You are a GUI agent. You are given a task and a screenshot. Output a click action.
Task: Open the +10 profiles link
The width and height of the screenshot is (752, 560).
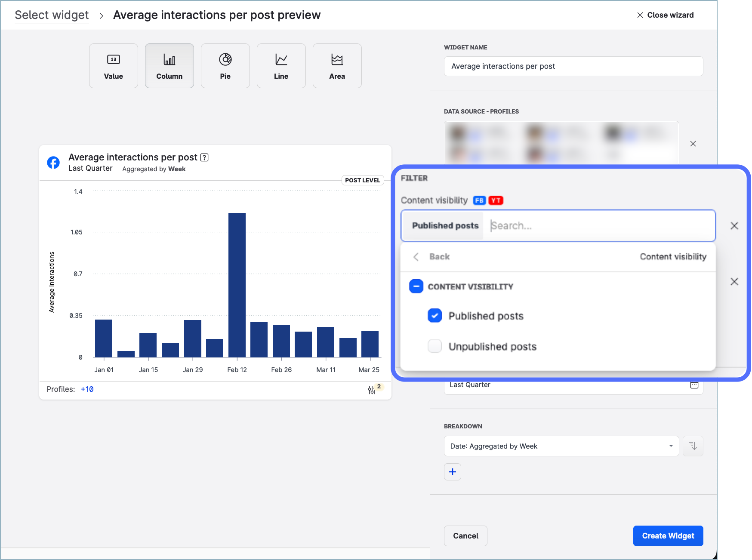[x=87, y=389]
